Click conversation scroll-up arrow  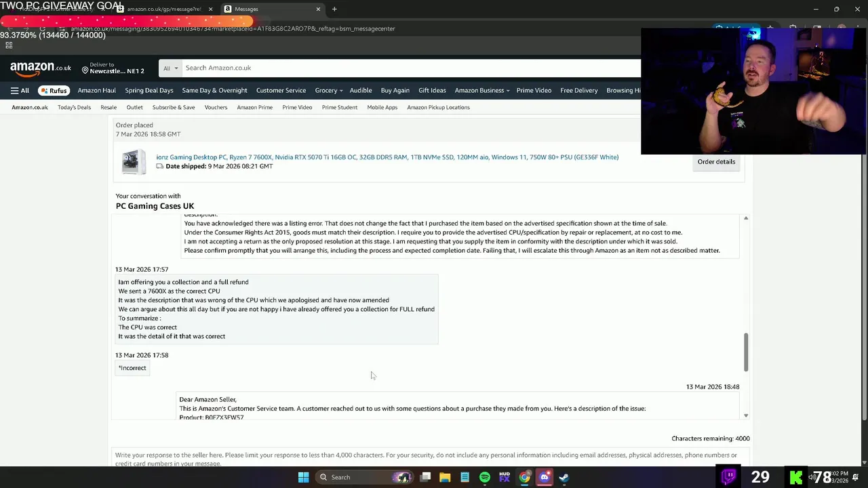pyautogui.click(x=746, y=218)
